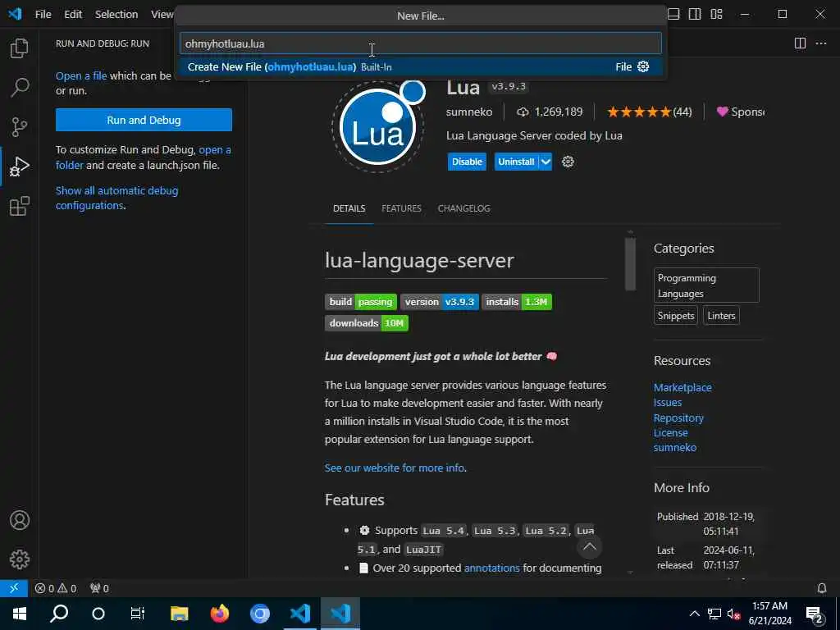This screenshot has width=840, height=630.
Task: Toggle secondary side bar icon in title bar
Action: tap(695, 15)
